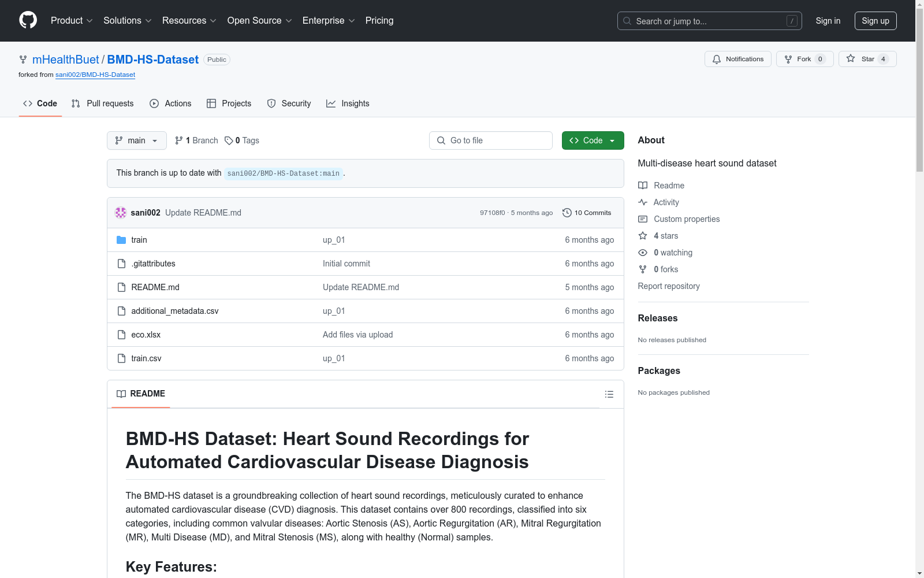Image resolution: width=924 pixels, height=578 pixels.
Task: Open the train folder icon
Action: tap(121, 239)
